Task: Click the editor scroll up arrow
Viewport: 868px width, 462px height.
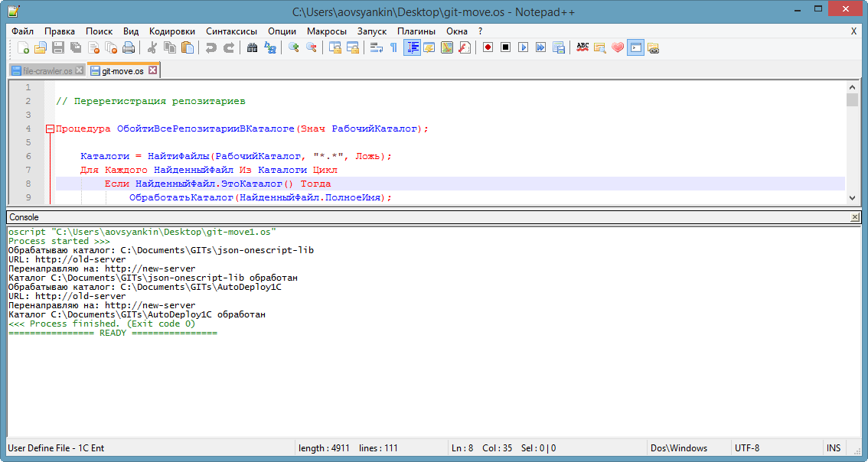Action: point(852,87)
